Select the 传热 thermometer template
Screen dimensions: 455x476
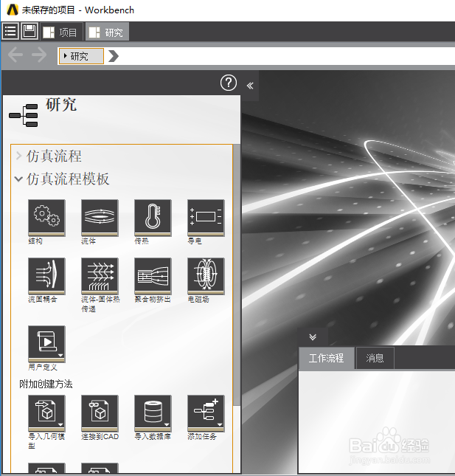[153, 218]
